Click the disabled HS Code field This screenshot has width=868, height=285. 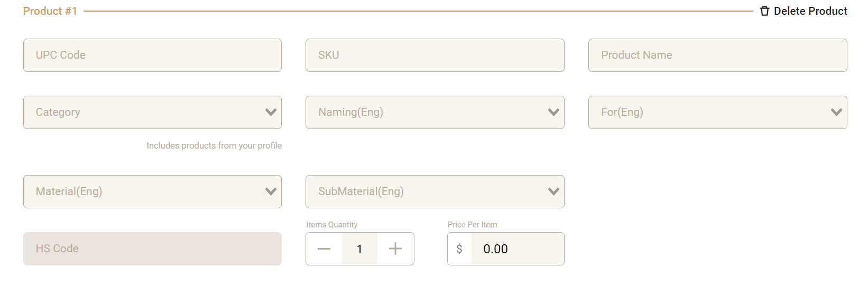click(152, 249)
